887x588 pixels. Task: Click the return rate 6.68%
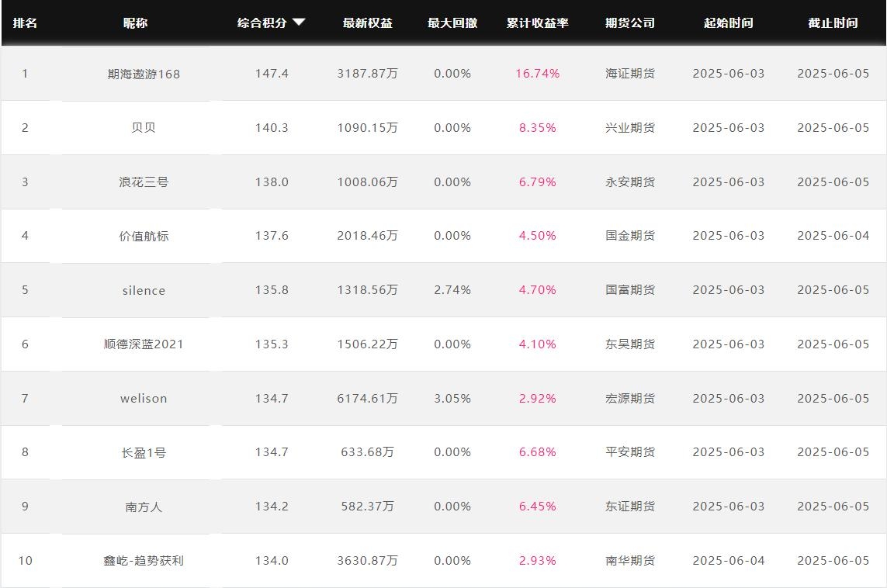pos(538,452)
